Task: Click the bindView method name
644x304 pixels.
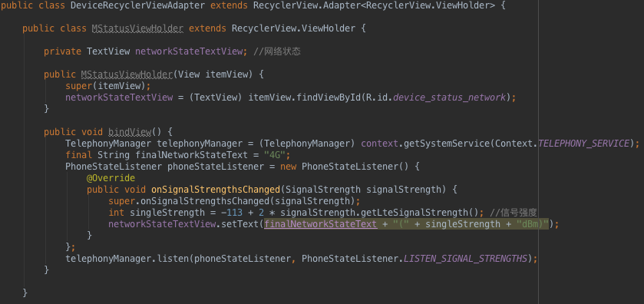Action: pos(130,132)
